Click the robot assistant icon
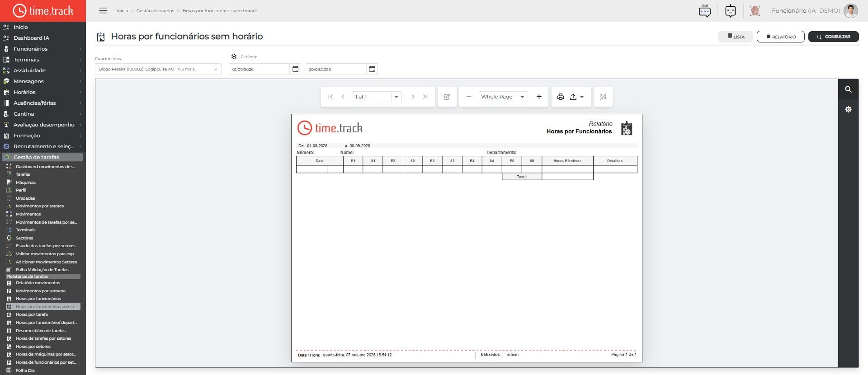 (730, 11)
